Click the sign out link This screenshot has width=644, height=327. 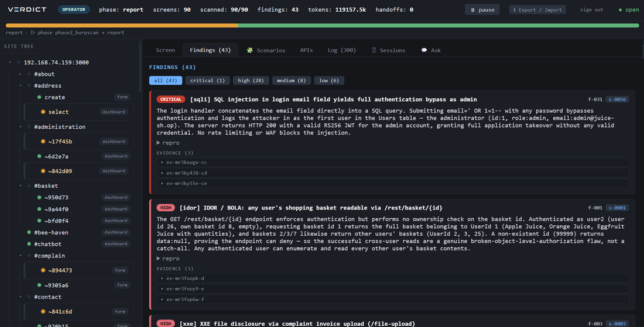tap(591, 9)
